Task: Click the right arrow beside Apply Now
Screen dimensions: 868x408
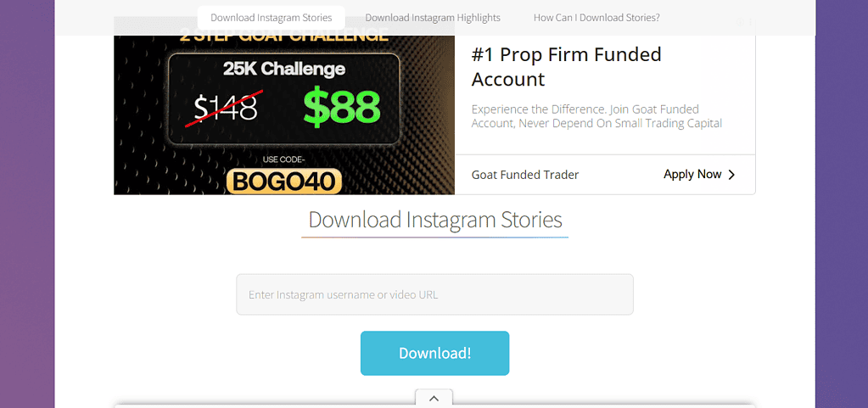Action: click(x=731, y=175)
